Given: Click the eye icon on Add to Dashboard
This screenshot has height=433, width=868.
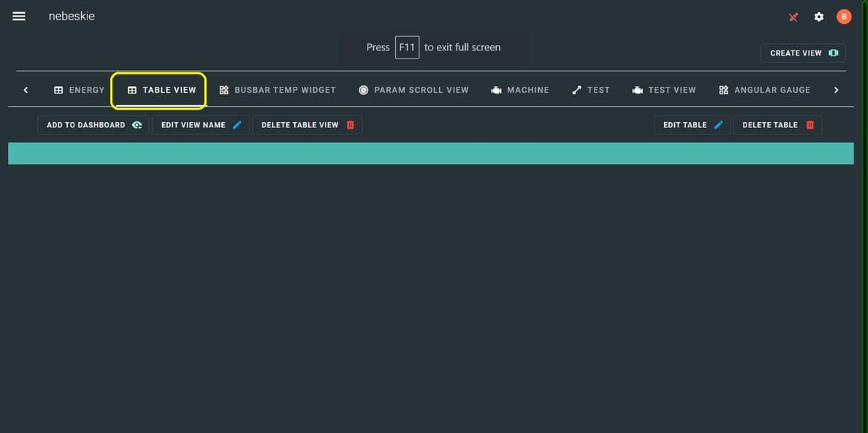Looking at the screenshot, I should (137, 125).
